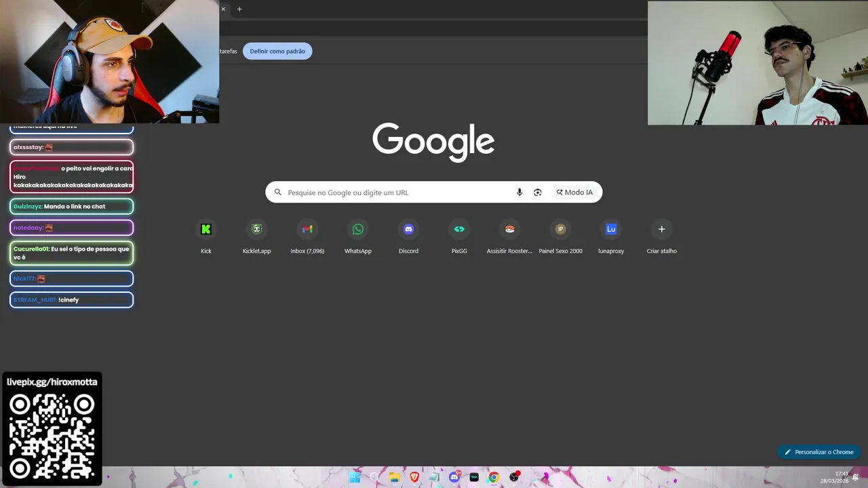Open the notification bell in system tray

point(856,477)
